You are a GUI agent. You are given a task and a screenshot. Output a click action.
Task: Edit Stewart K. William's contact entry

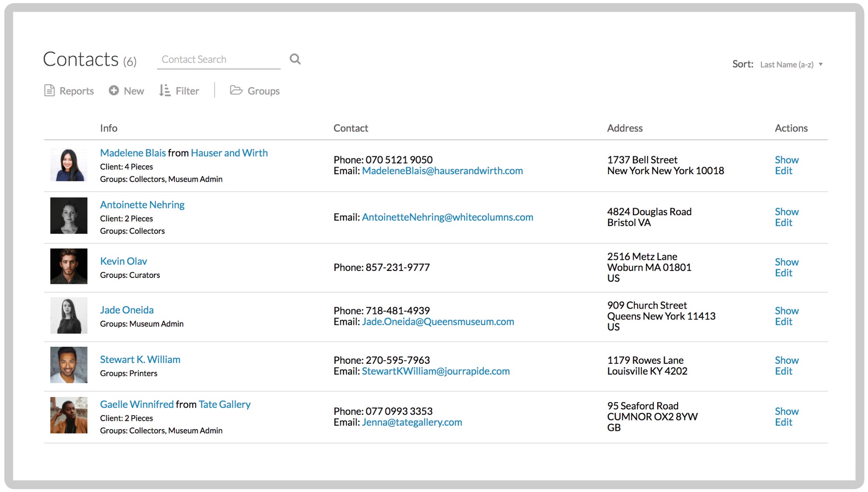coord(783,371)
